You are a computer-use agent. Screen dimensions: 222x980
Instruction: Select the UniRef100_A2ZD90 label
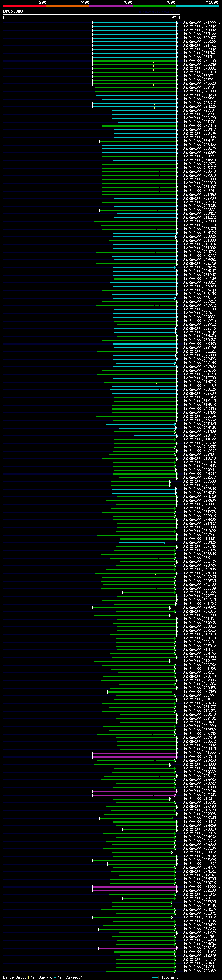coord(199,153)
